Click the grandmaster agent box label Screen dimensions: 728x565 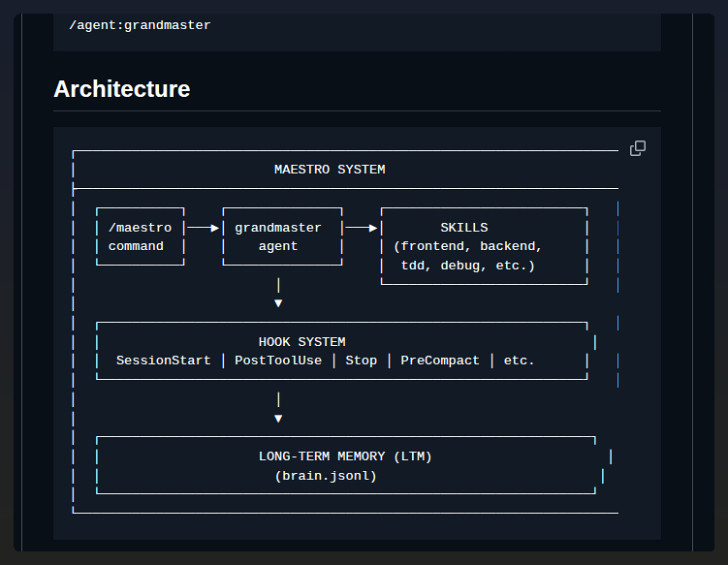point(277,236)
